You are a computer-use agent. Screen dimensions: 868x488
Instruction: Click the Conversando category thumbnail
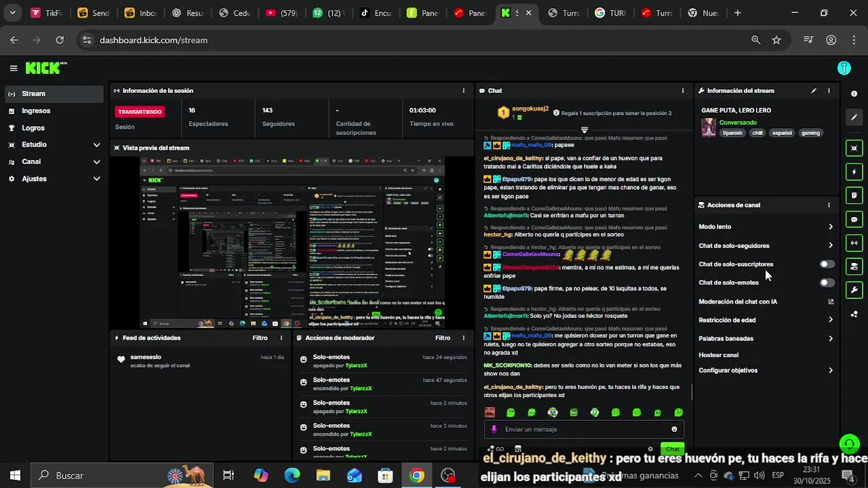(x=708, y=127)
